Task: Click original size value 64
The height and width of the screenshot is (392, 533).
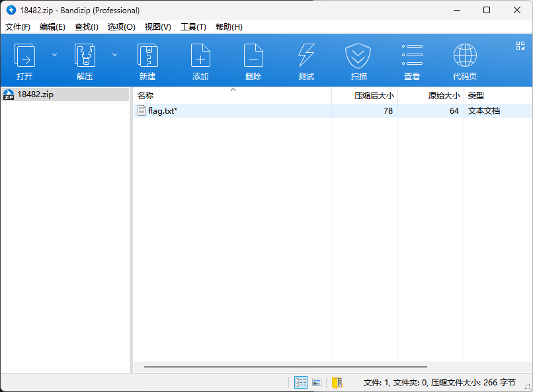Action: click(x=454, y=111)
